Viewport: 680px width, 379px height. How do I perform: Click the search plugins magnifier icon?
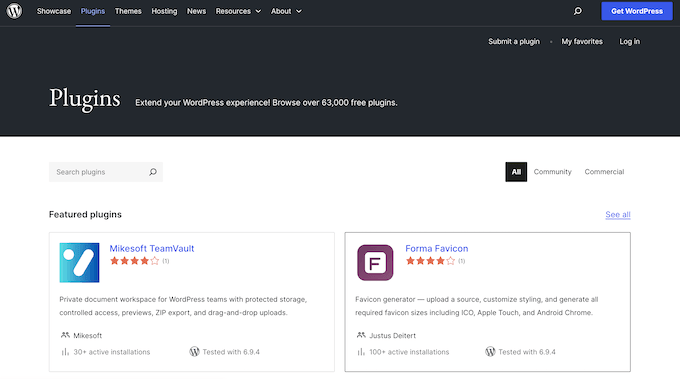click(x=153, y=172)
